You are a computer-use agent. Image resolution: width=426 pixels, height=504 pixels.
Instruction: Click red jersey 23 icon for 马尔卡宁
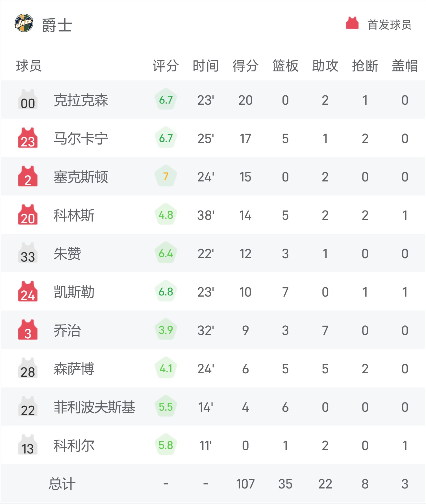(28, 138)
